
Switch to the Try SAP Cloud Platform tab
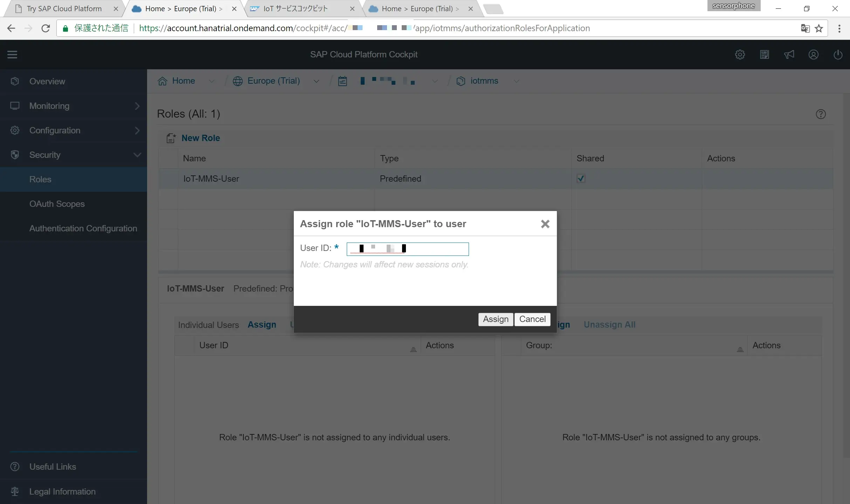click(64, 9)
